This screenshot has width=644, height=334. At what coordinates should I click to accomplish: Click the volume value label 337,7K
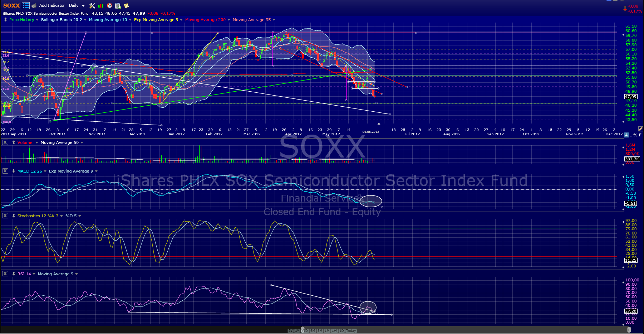(x=632, y=159)
